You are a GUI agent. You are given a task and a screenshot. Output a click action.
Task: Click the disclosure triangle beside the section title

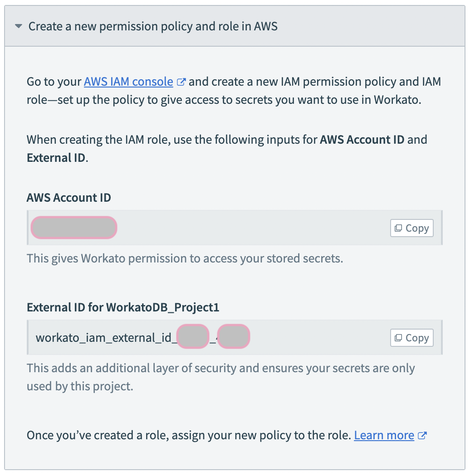click(18, 26)
